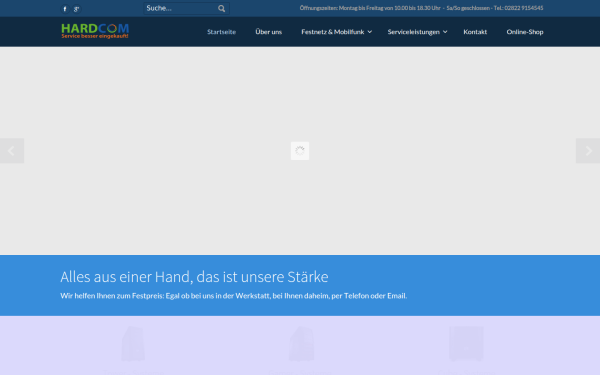Go to the Kontakt page
Viewport: 600px width, 375px height.
tap(475, 32)
